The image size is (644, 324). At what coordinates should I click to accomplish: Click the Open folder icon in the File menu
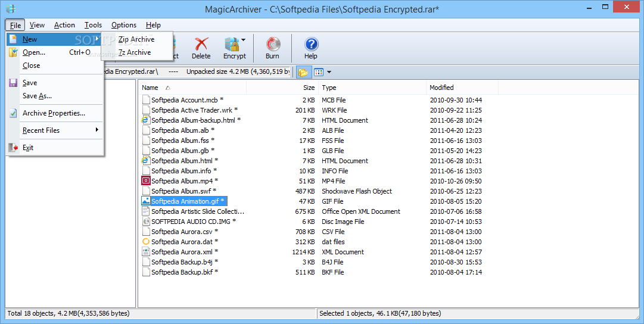pyautogui.click(x=13, y=52)
